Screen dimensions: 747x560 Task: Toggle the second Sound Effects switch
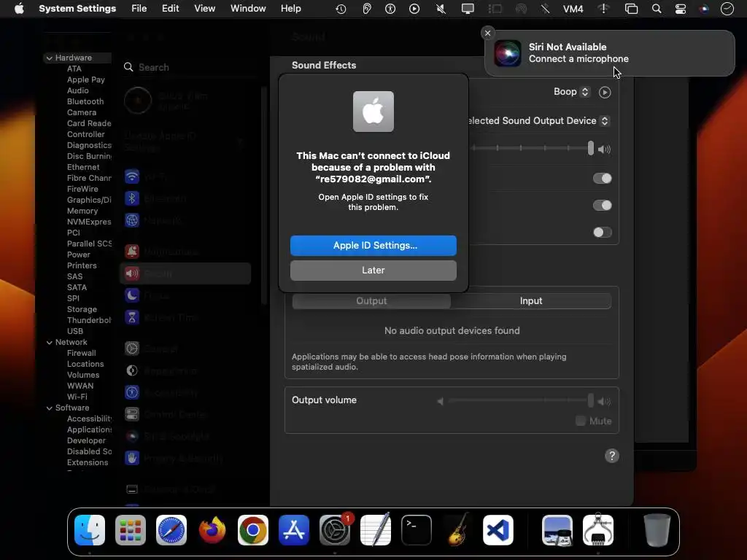click(x=602, y=205)
